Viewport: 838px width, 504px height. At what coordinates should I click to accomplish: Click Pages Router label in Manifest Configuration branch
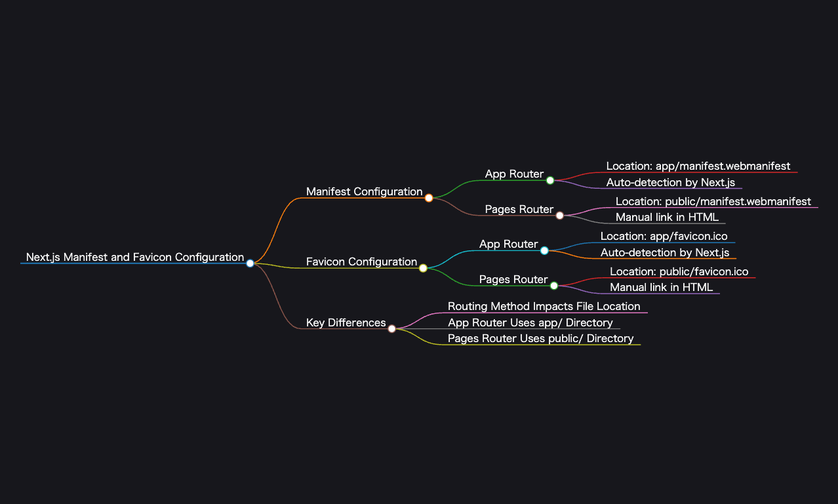(x=519, y=209)
